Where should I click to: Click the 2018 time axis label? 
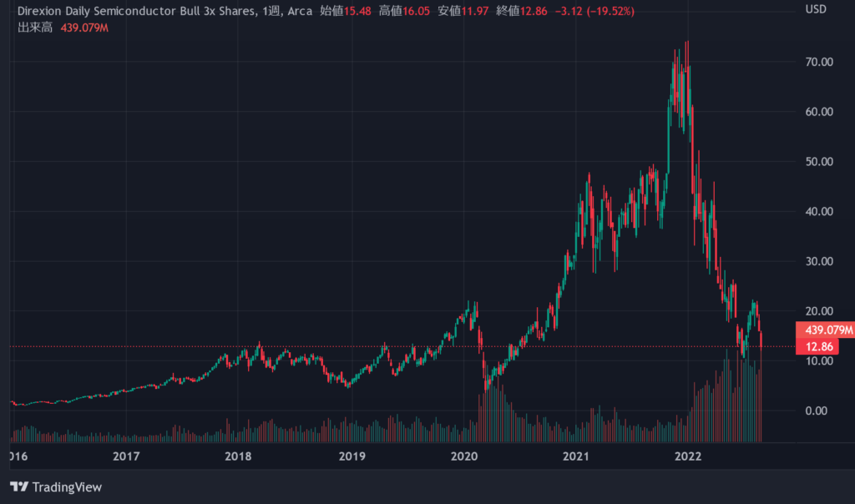238,456
